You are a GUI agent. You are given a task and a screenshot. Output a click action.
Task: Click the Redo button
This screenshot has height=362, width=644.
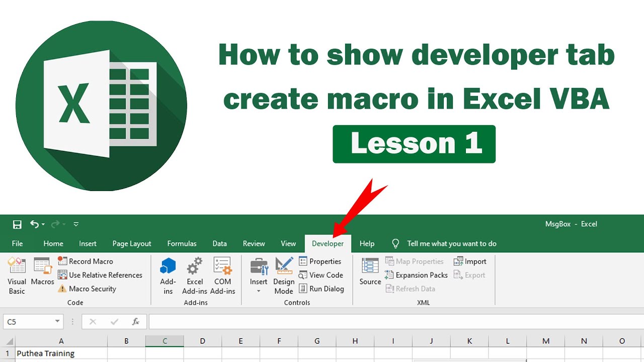click(x=55, y=224)
